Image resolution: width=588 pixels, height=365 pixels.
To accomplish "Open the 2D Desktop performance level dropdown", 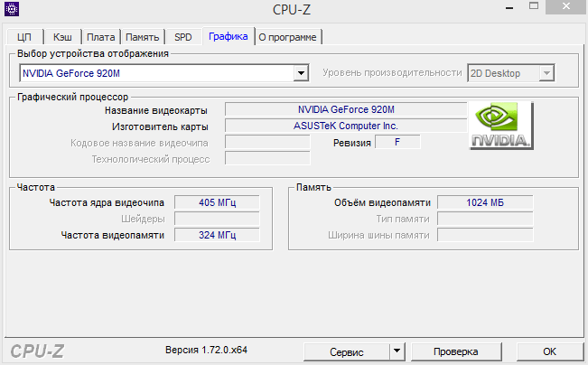I will tap(511, 73).
